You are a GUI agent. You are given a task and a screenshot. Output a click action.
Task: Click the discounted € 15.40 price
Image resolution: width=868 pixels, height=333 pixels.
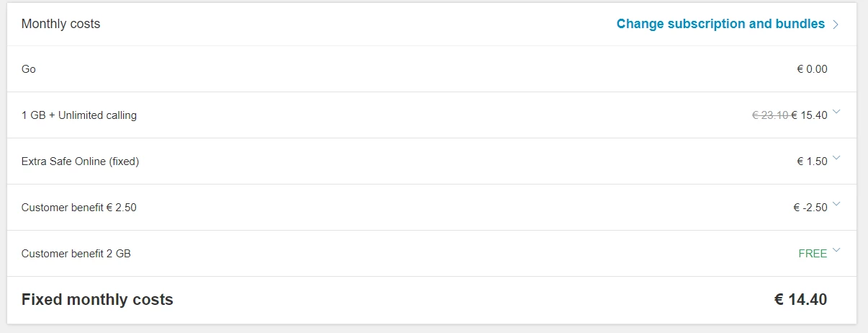[810, 115]
